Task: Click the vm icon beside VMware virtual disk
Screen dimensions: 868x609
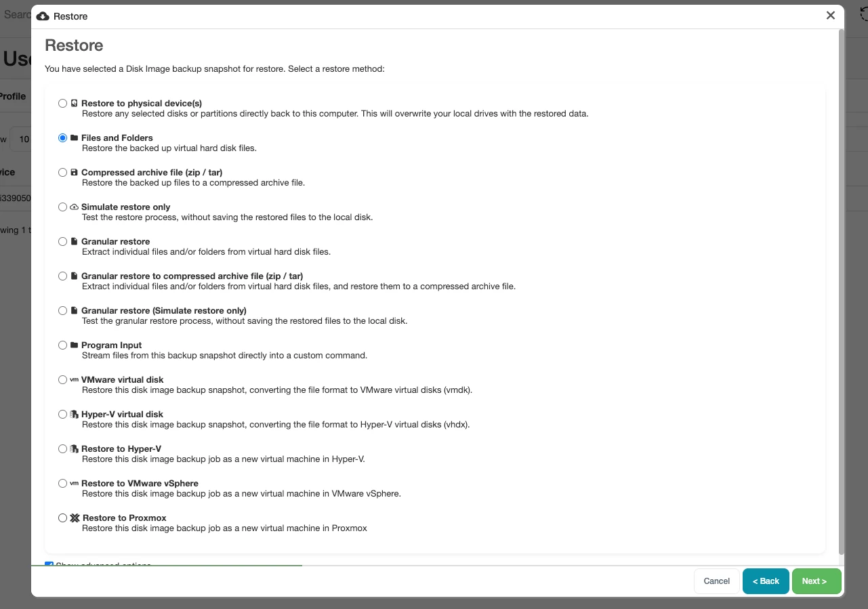Action: [74, 379]
